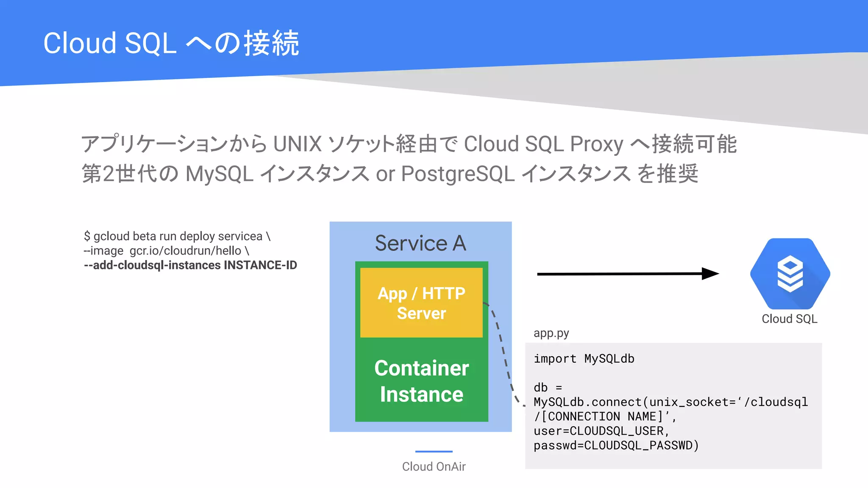Click the slide title "Cloud SQL への接続"
This screenshot has height=488, width=868.
(172, 43)
